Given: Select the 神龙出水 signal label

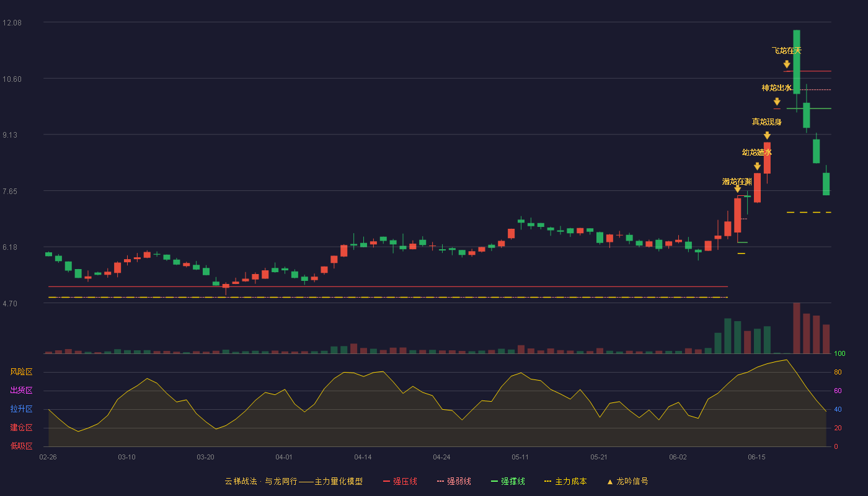Looking at the screenshot, I should (x=777, y=88).
